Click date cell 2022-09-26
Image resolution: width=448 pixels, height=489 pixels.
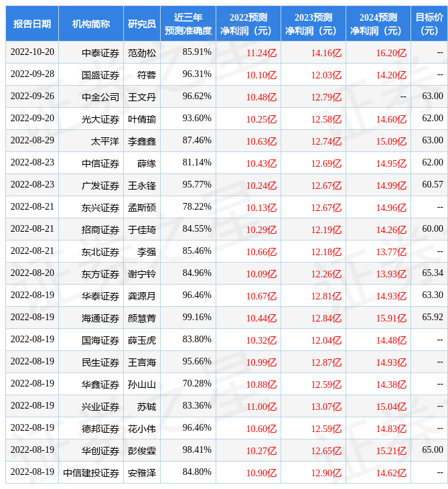32,96
